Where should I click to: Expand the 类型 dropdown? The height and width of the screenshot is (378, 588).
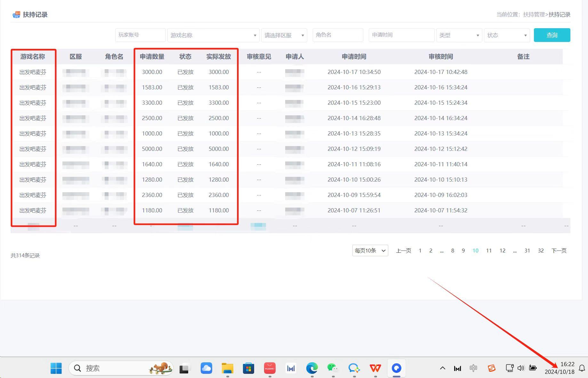[459, 35]
